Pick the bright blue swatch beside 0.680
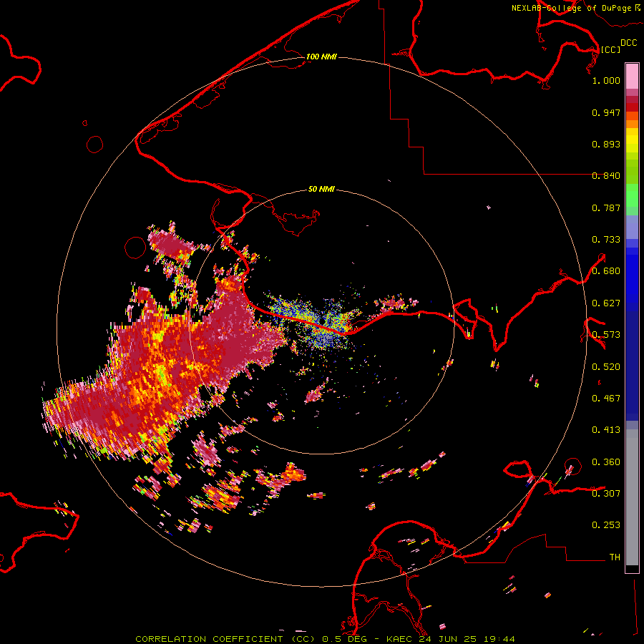 [632, 275]
